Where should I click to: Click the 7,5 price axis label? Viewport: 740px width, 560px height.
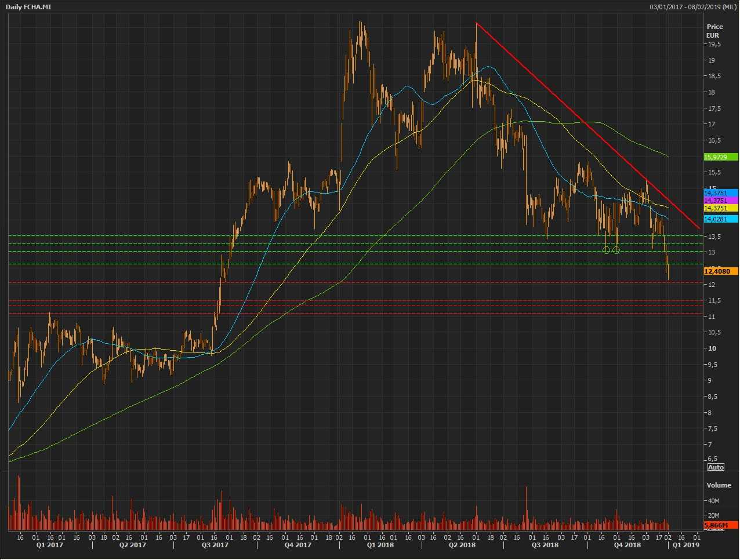[x=712, y=429]
